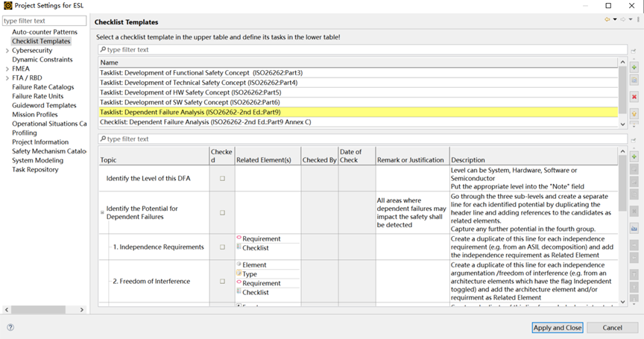Click Apply and Close button

click(558, 328)
